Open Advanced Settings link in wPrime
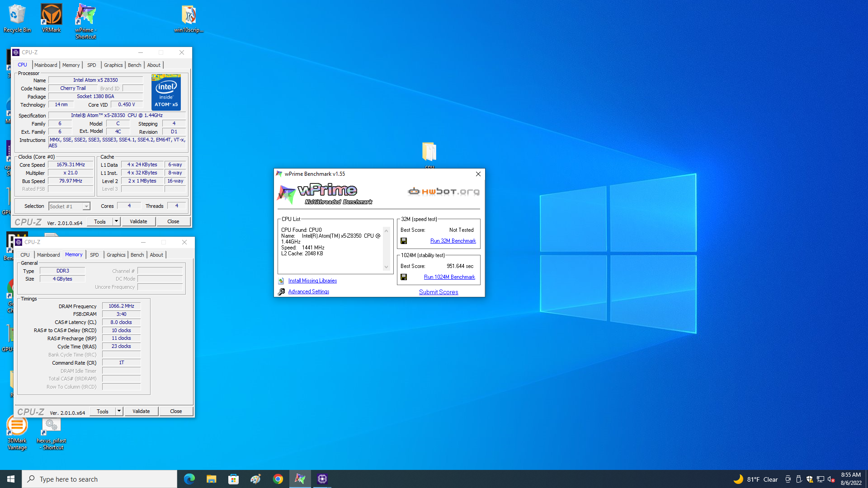The image size is (868, 488). 309,291
